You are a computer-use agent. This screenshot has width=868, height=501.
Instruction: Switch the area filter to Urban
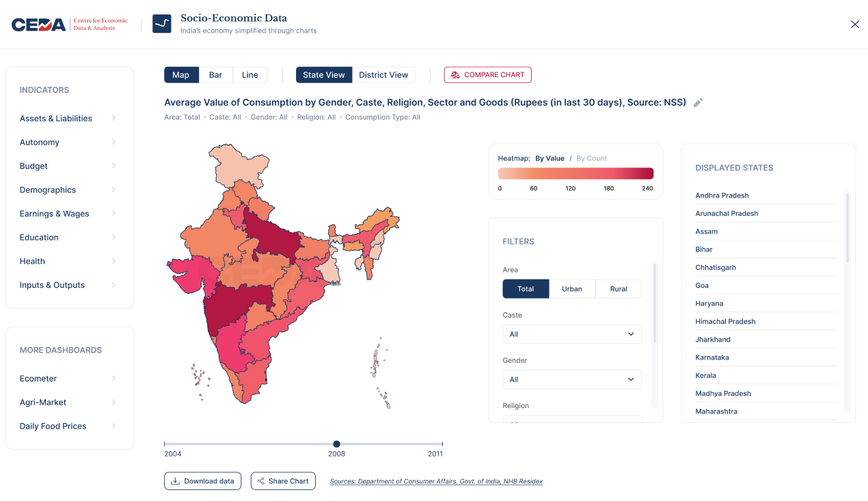[x=572, y=289]
